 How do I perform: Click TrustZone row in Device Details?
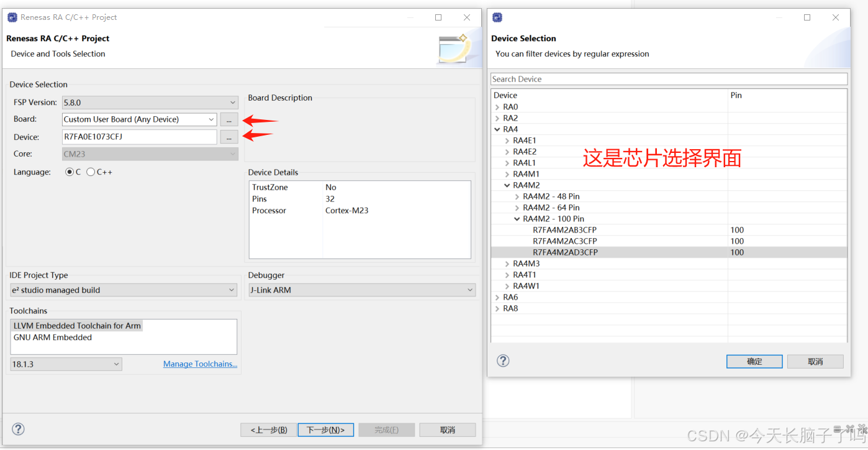[359, 187]
